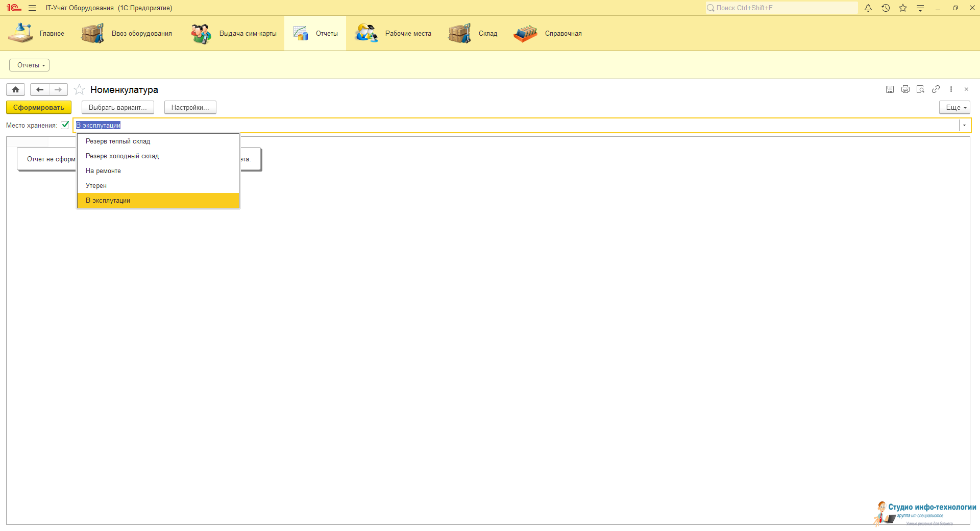The image size is (980, 531).
Task: Choose На ремонте option in list
Action: click(103, 171)
